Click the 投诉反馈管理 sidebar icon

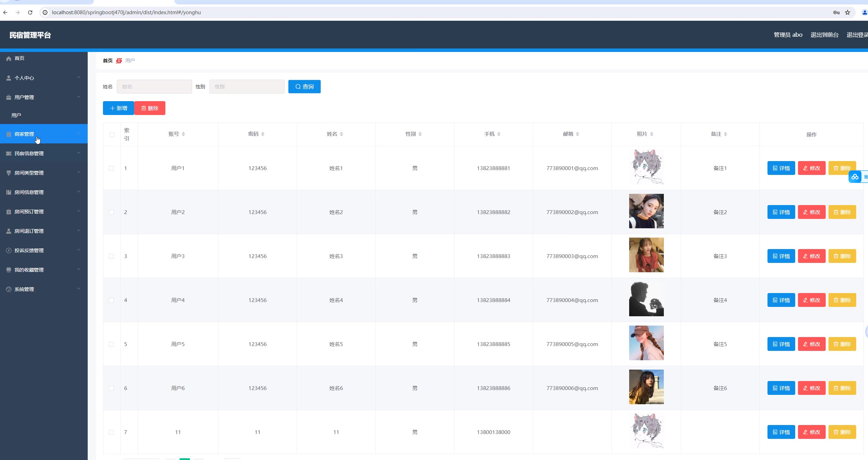(x=9, y=250)
